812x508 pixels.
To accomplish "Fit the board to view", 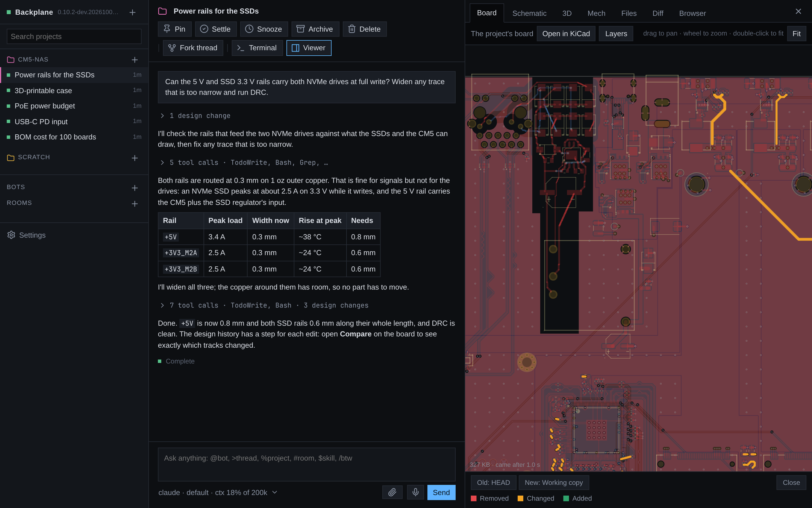I will tap(796, 33).
